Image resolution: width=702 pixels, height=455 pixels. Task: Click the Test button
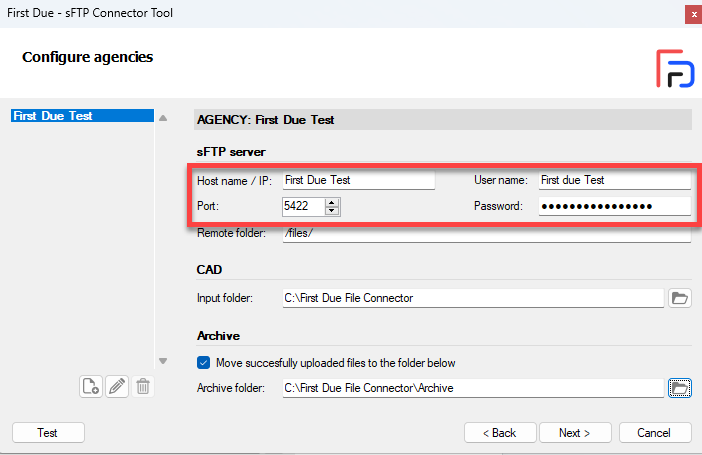[48, 433]
